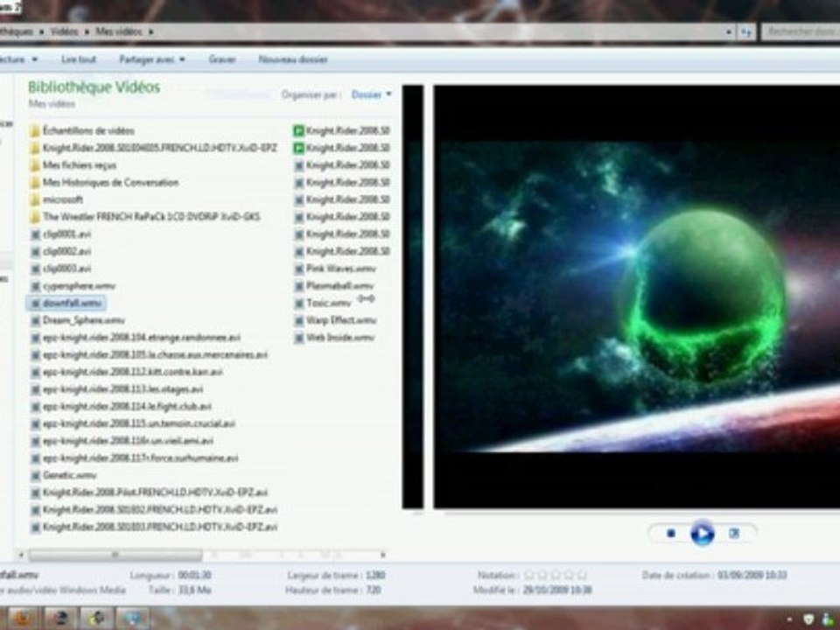
Task: Select Knight.Rider.2008.Pilot.FRENCH.LD.HDTV.XviD-EPZ.avi
Action: pos(155,493)
